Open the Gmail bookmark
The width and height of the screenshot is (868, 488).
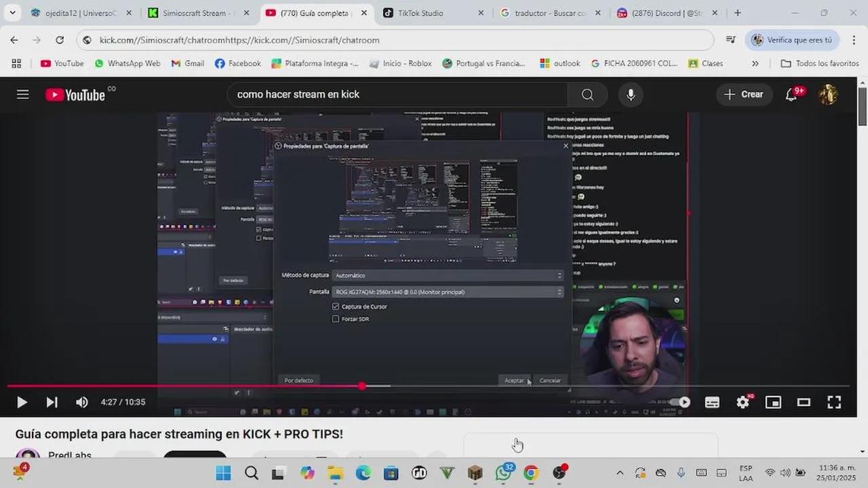[x=188, y=63]
